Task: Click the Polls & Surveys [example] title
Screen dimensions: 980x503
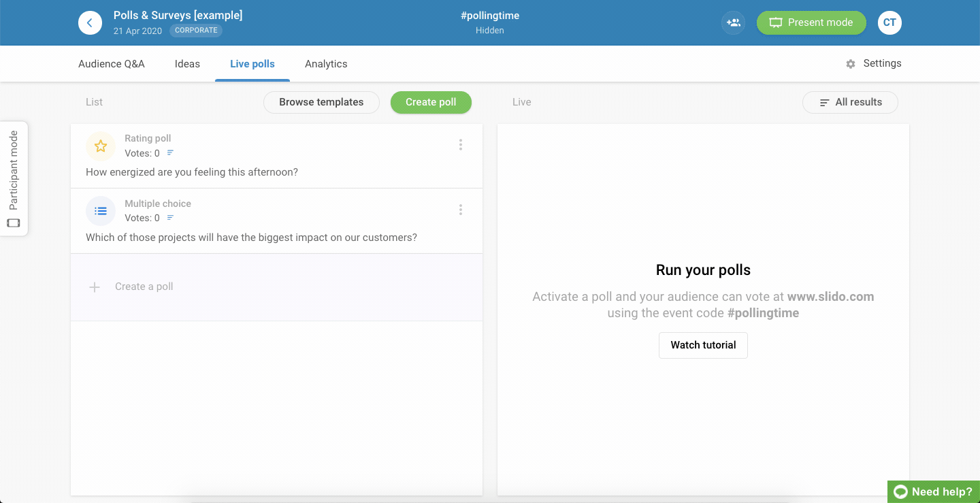Action: click(x=178, y=15)
